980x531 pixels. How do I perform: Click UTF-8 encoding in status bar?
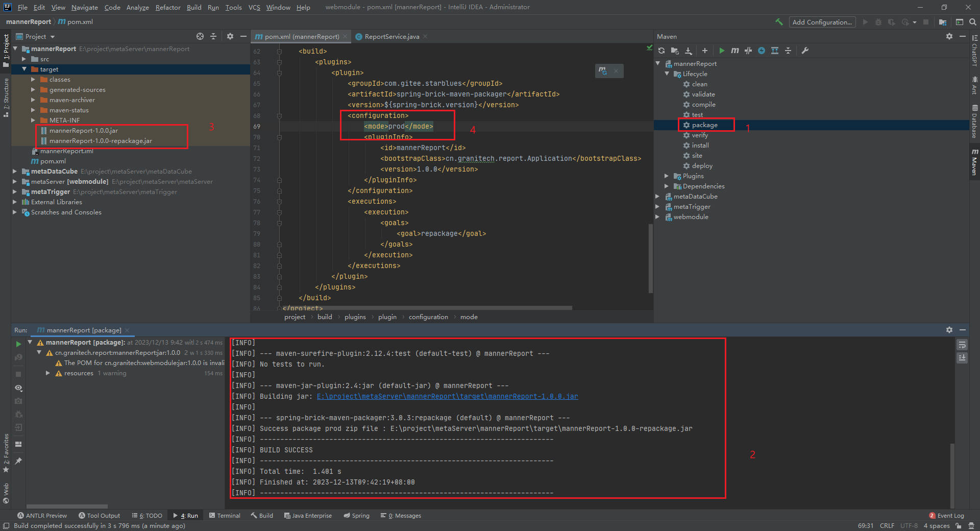[x=909, y=525]
